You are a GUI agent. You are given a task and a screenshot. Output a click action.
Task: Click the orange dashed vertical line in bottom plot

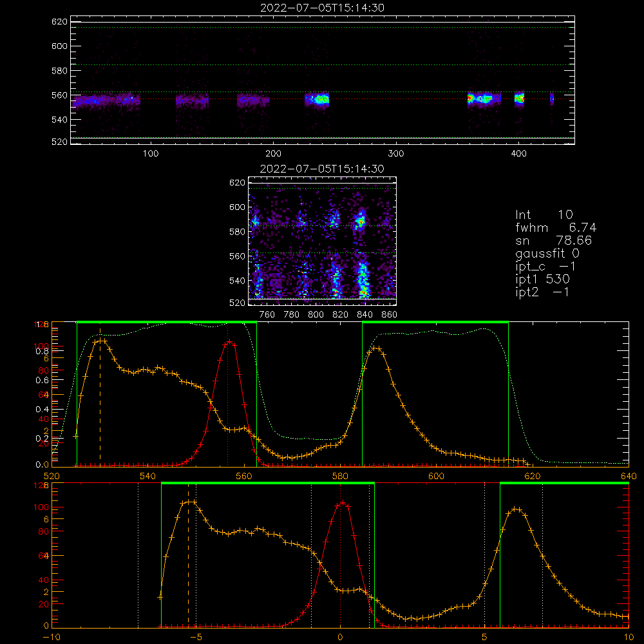coord(189,555)
